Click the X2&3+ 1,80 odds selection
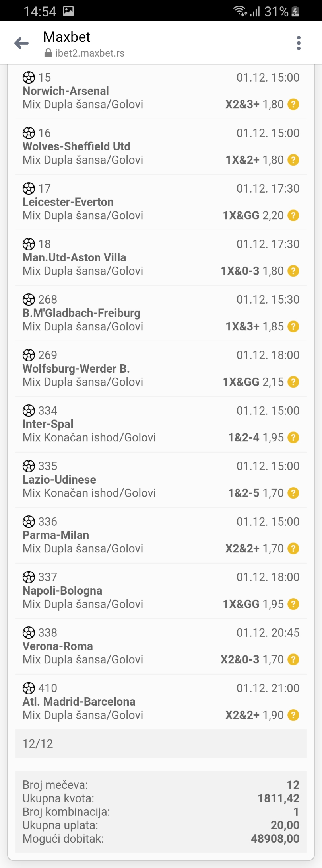This screenshot has width=322, height=868. (x=254, y=104)
